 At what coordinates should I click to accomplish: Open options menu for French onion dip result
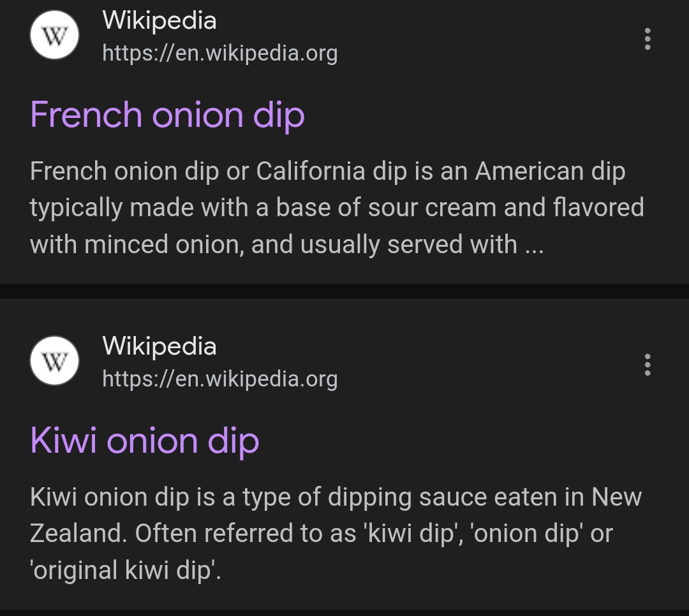[x=648, y=39]
